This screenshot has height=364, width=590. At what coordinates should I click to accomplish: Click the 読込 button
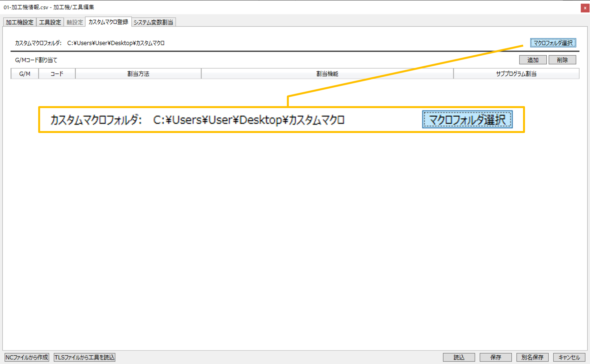coord(459,357)
